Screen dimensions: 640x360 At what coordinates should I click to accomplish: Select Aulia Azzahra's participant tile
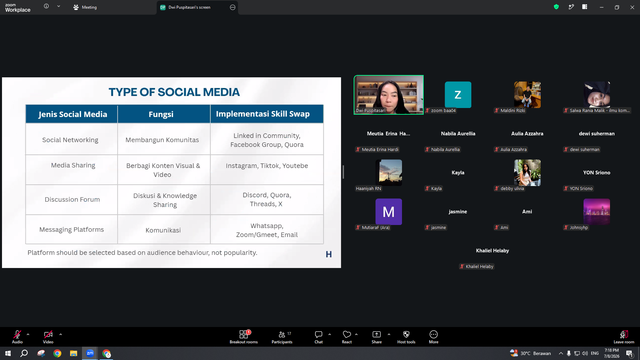point(527,134)
